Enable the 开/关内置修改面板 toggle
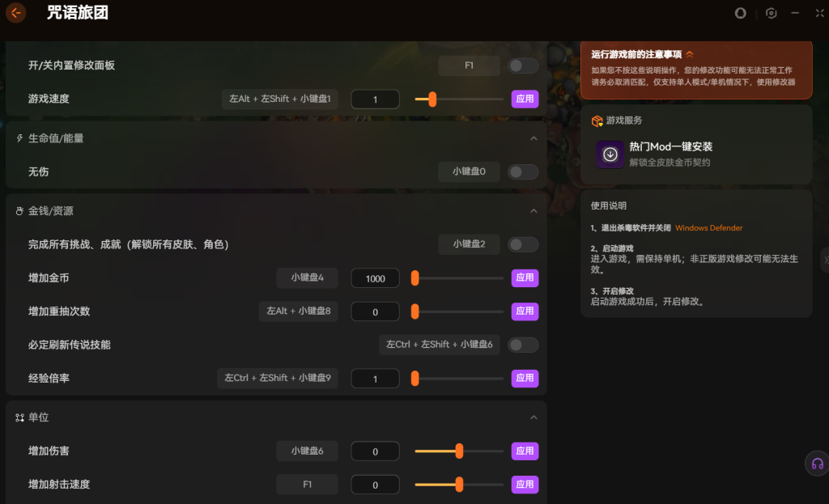 pyautogui.click(x=523, y=66)
